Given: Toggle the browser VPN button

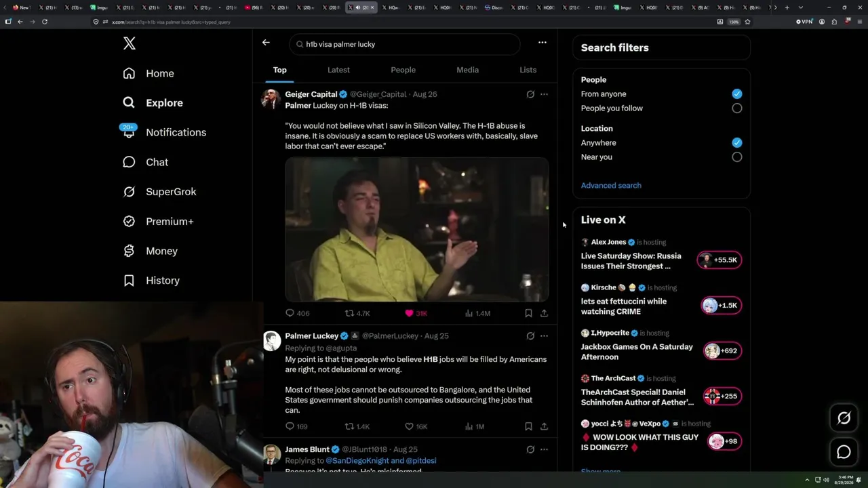Looking at the screenshot, I should (804, 22).
